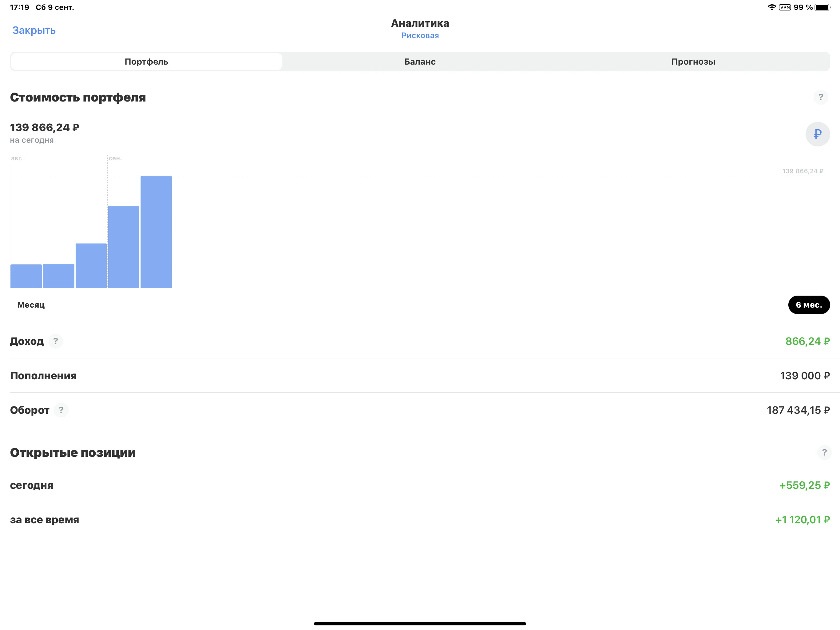
Task: Tap the сегодня row label
Action: 32,485
